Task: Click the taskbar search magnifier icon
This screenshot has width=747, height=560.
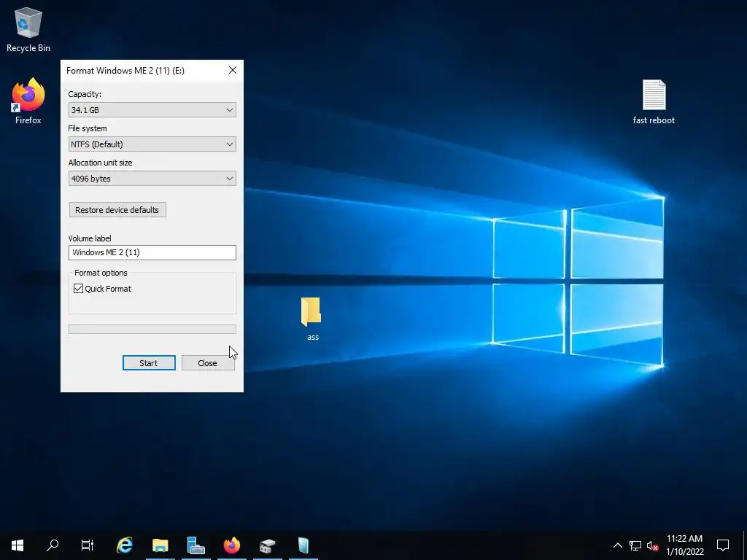Action: [53, 545]
